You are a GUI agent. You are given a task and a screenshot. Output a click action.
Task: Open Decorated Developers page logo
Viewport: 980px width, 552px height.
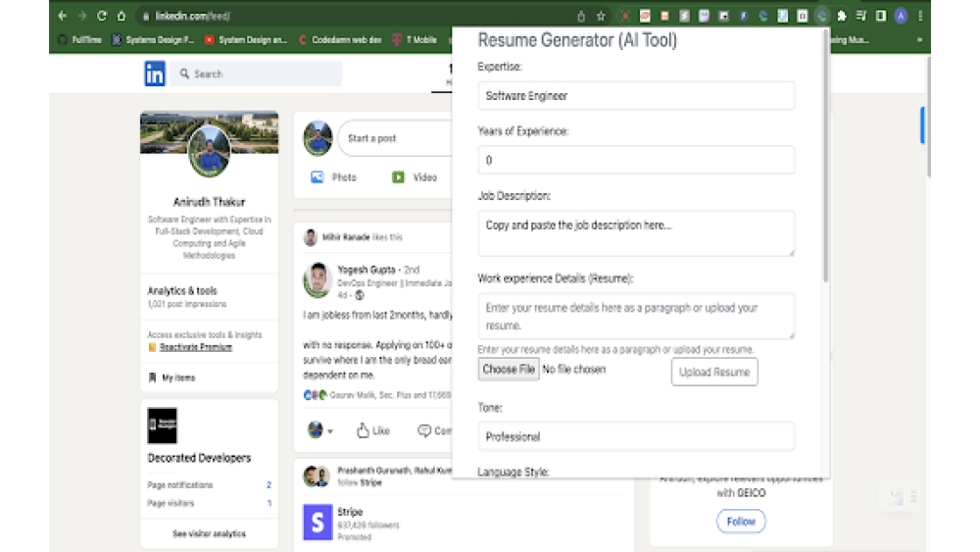coord(162,426)
